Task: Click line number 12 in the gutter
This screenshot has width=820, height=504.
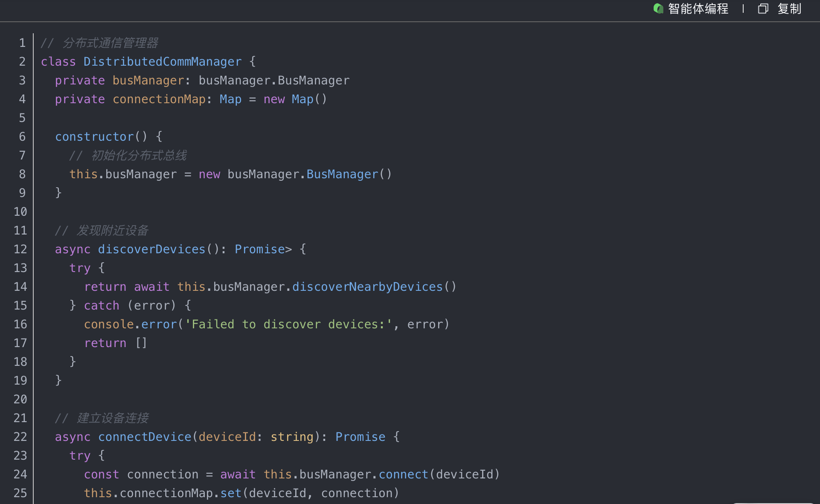Action: click(x=20, y=249)
